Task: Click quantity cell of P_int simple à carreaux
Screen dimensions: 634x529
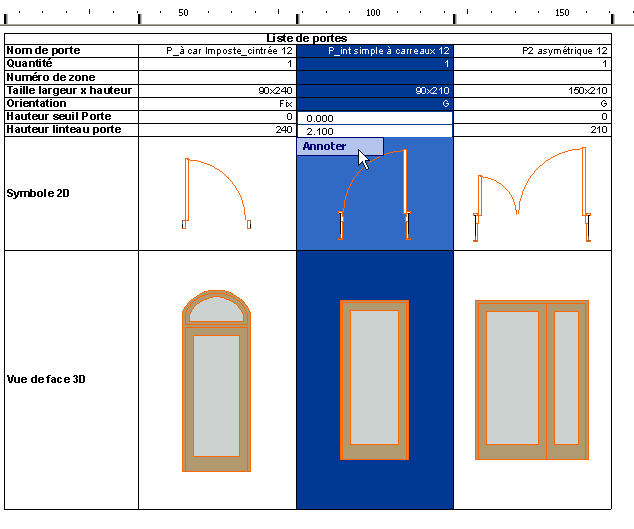Action: (x=375, y=63)
